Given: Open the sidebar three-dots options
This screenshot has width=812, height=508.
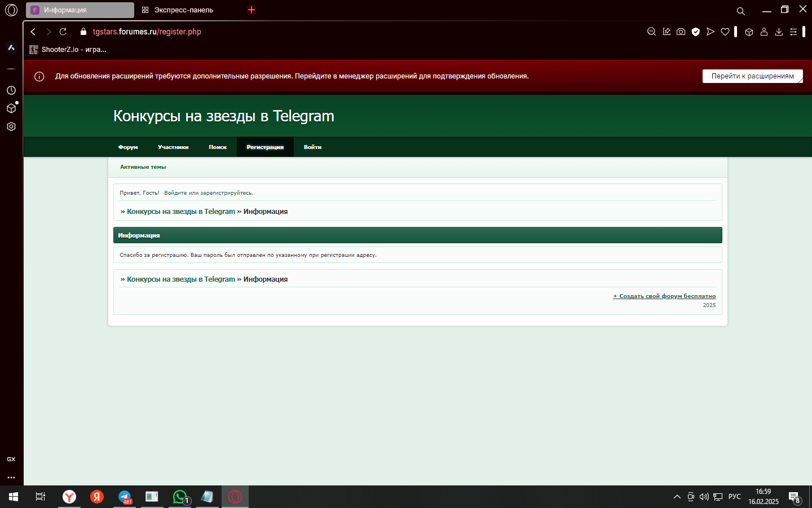Looking at the screenshot, I should click(11, 477).
